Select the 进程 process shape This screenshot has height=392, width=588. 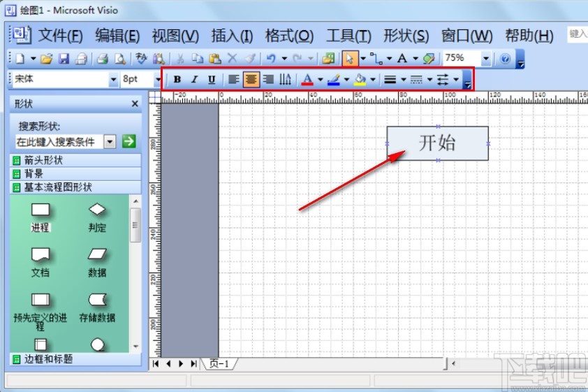coord(40,217)
